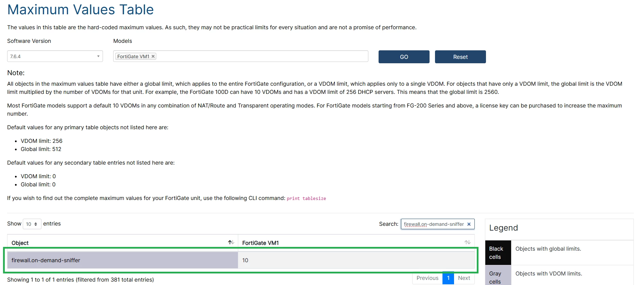Screen dimensions: 644x285
Task: Click the Software Version label
Action: pyautogui.click(x=29, y=41)
